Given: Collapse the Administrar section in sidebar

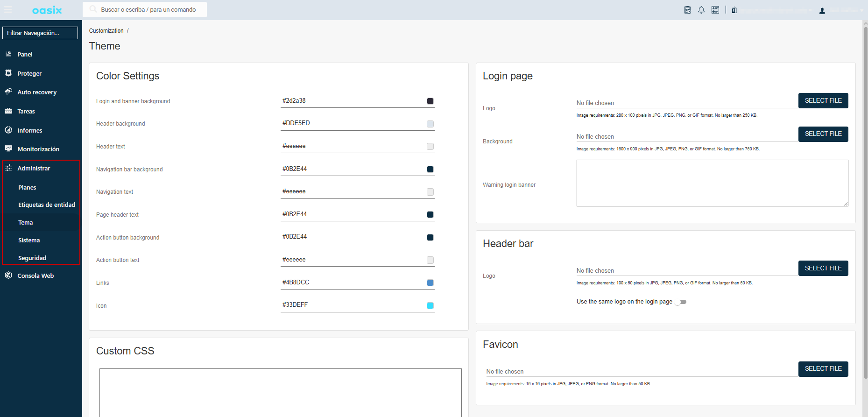Looking at the screenshot, I should click(x=34, y=169).
